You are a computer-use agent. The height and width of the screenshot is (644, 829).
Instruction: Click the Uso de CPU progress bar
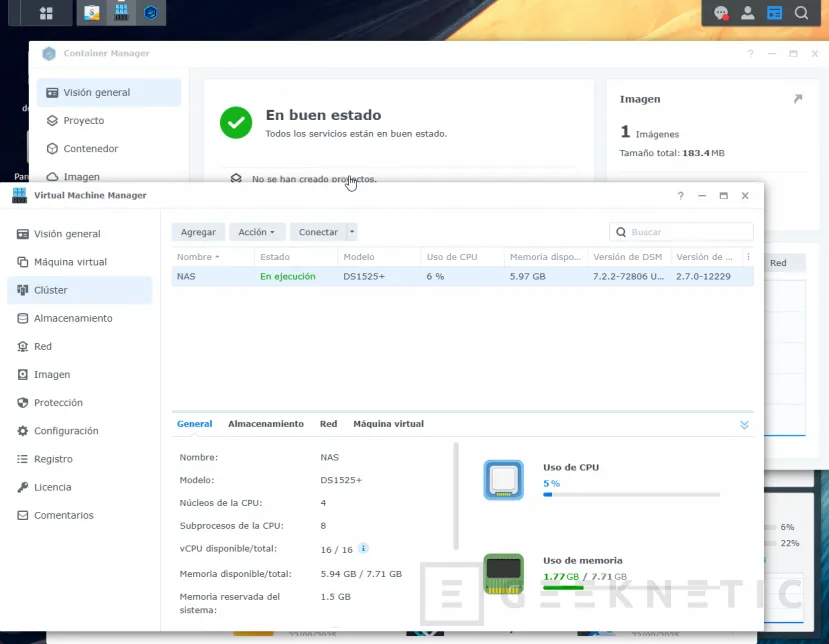(630, 494)
